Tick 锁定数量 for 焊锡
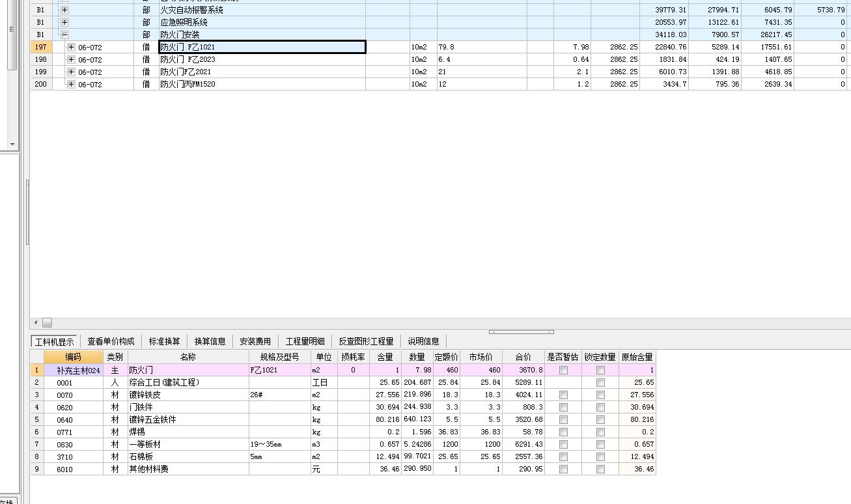 point(600,432)
